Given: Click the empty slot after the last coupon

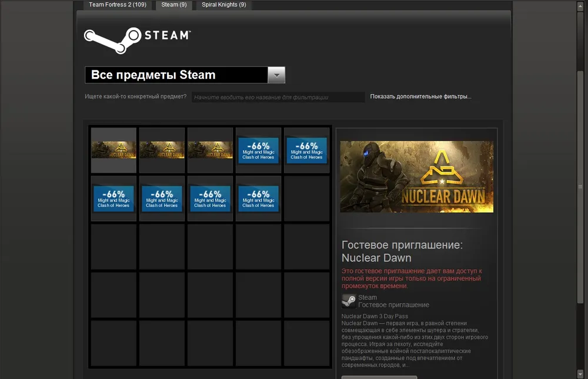Looking at the screenshot, I should [x=306, y=198].
